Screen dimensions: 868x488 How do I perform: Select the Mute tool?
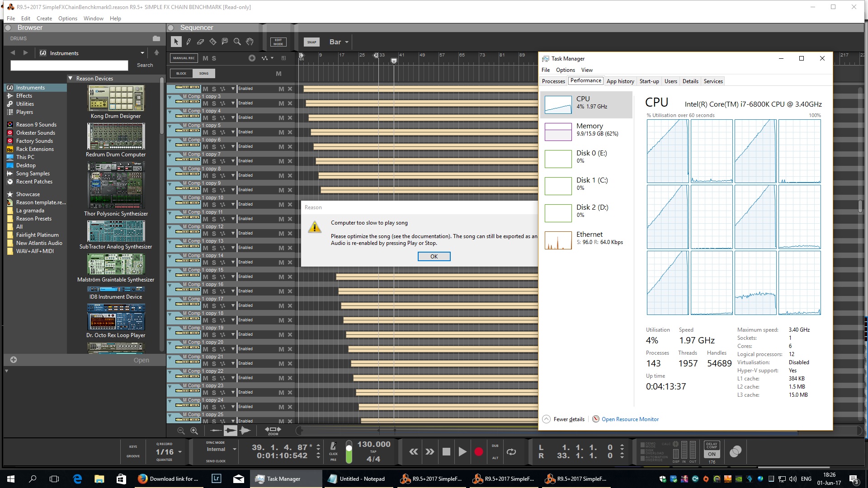(225, 42)
